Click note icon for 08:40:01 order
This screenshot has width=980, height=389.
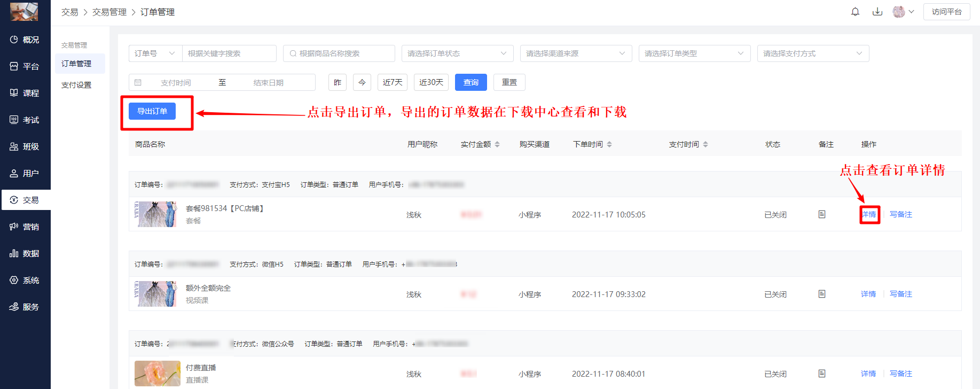point(822,374)
